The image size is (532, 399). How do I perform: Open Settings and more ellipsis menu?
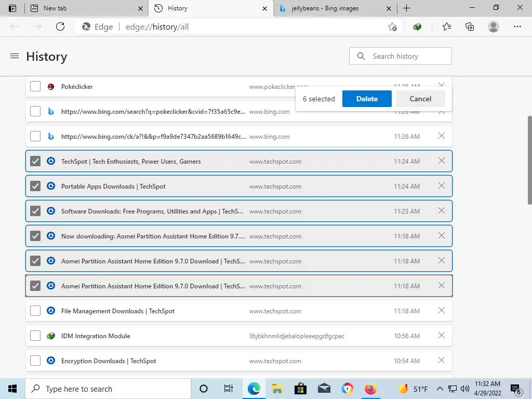[517, 26]
